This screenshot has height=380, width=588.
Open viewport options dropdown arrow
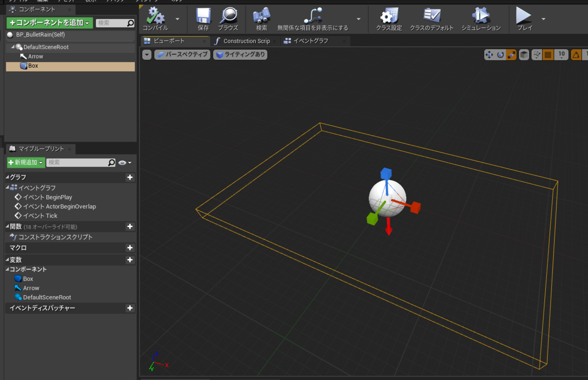tap(147, 54)
